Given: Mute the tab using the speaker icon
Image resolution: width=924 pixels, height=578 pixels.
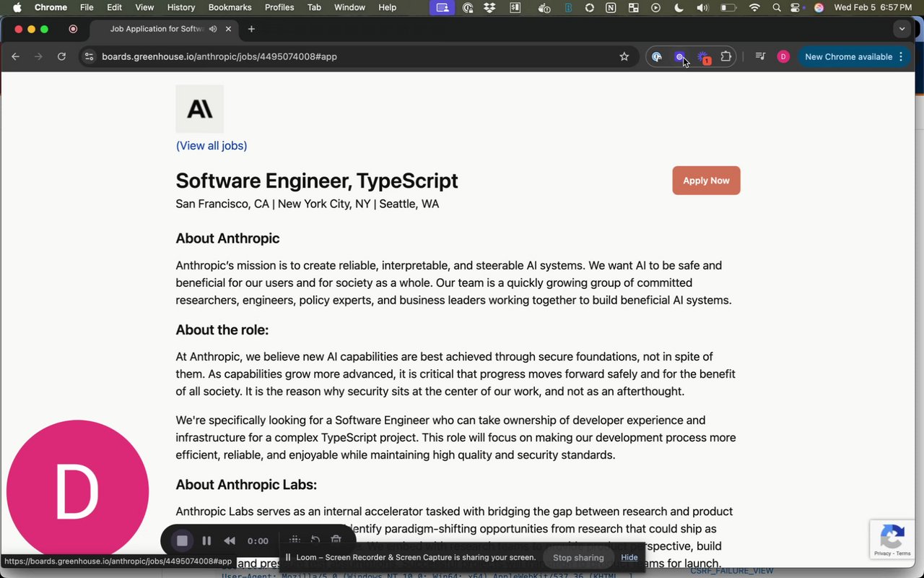Looking at the screenshot, I should point(213,29).
